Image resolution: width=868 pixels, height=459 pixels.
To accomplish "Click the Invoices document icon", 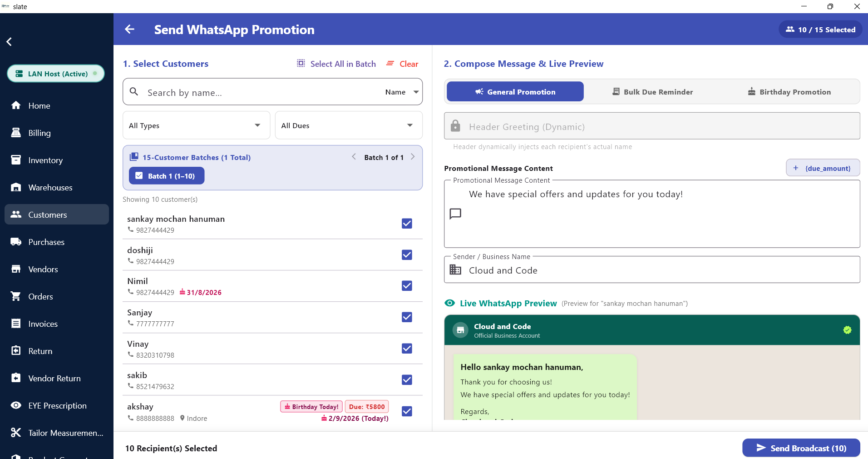I will point(16,324).
